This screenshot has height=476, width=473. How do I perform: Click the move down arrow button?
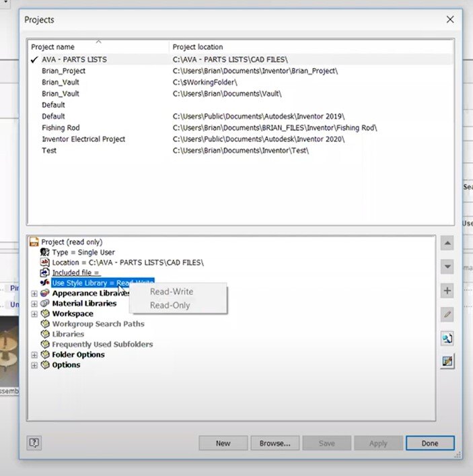coord(447,267)
